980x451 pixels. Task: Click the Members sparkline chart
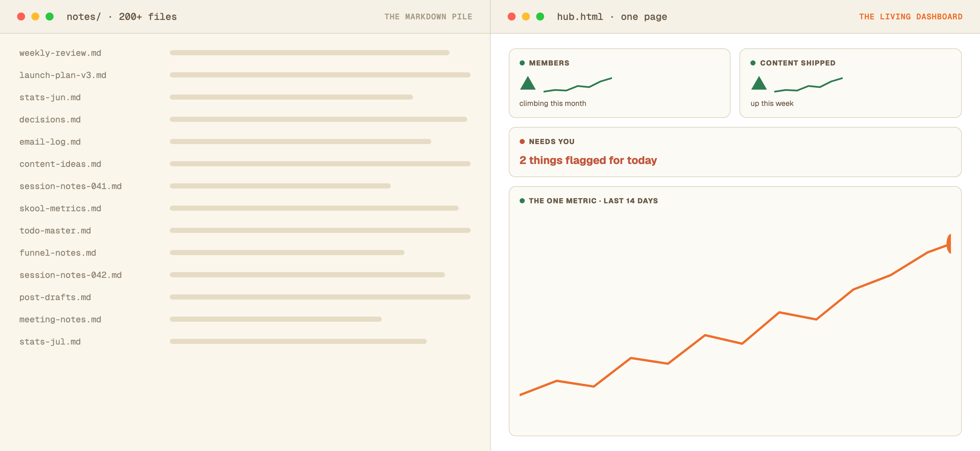(x=577, y=85)
